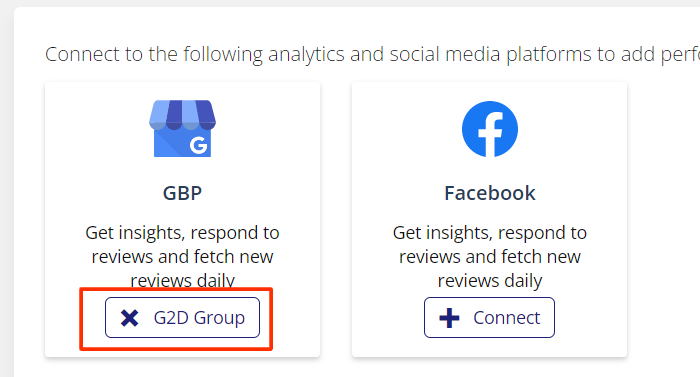Click the G2D Group label text
The width and height of the screenshot is (700, 377).
tap(199, 318)
